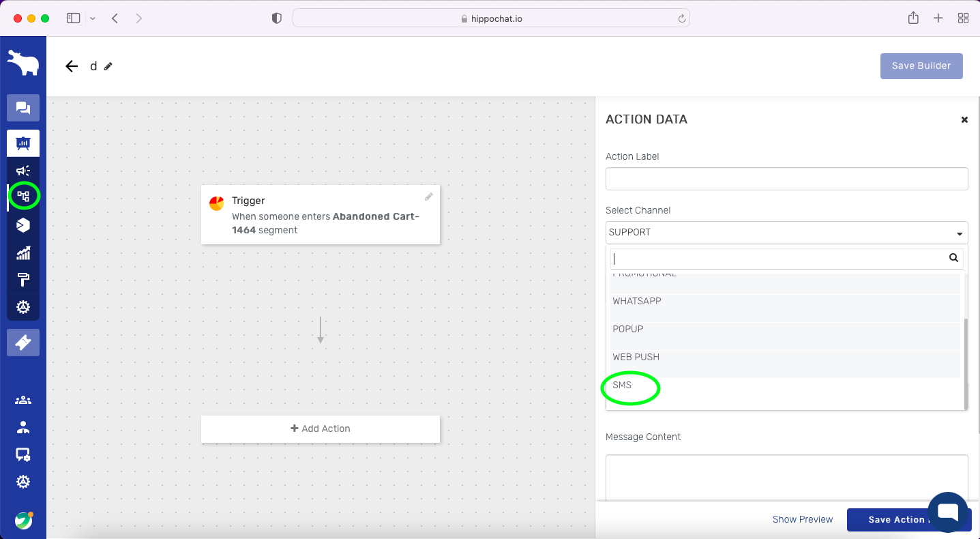
Task: Pick WEB PUSH from channel list
Action: tap(636, 358)
